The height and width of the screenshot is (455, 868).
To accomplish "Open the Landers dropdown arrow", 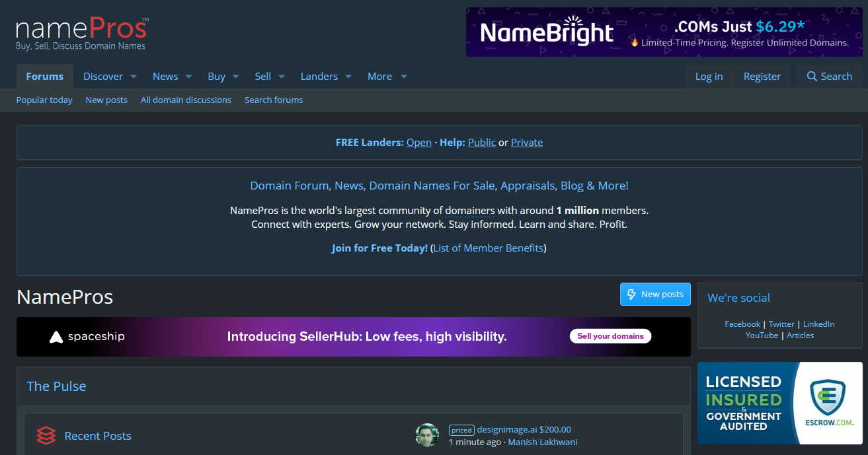I will pos(348,77).
